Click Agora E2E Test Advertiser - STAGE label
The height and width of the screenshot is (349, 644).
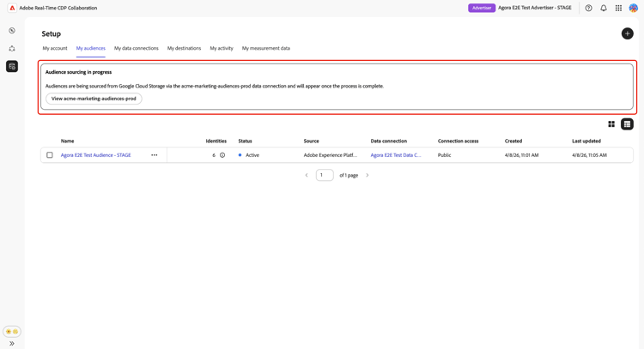[535, 8]
